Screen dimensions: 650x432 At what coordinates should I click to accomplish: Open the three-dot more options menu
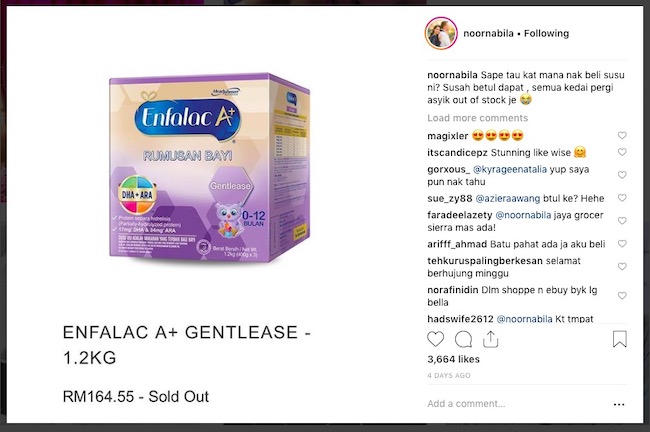tap(619, 404)
